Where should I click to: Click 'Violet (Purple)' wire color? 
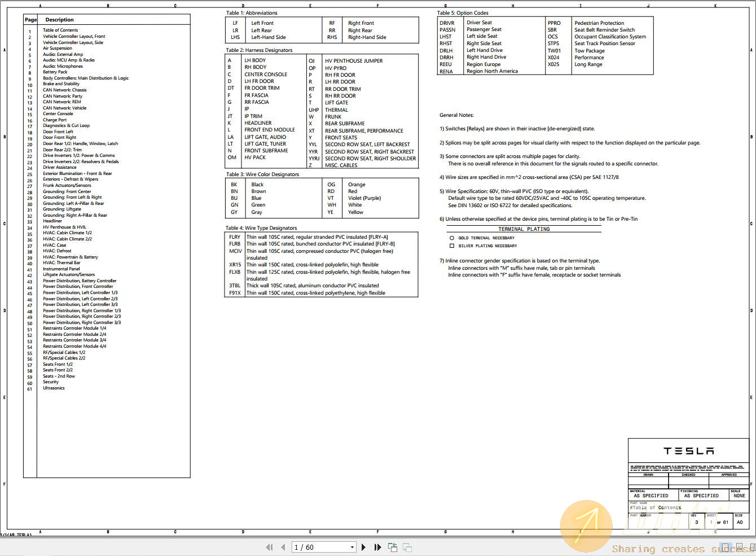click(364, 198)
